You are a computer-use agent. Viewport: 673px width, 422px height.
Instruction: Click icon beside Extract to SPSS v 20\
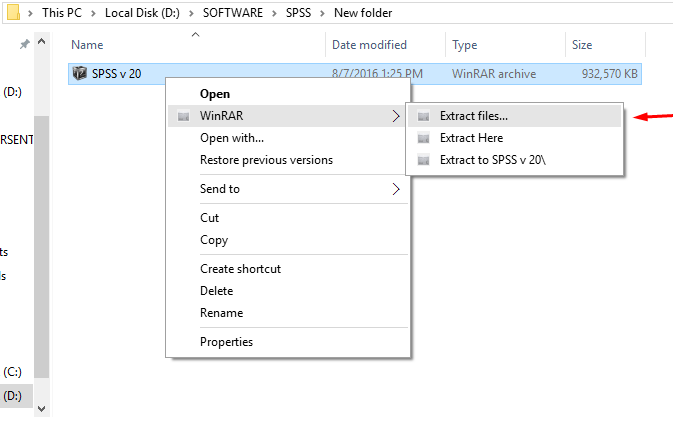[x=422, y=160]
